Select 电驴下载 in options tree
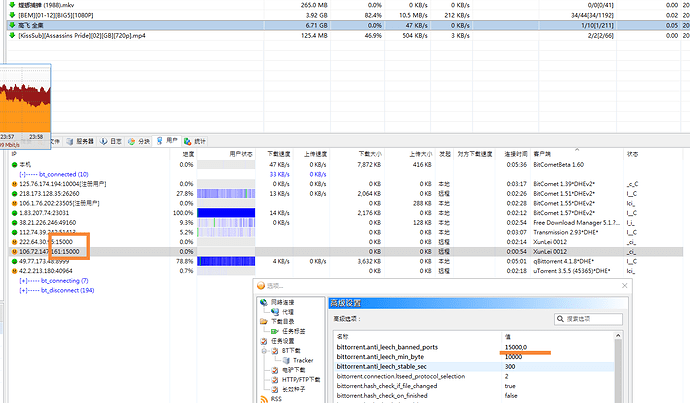 click(x=294, y=370)
